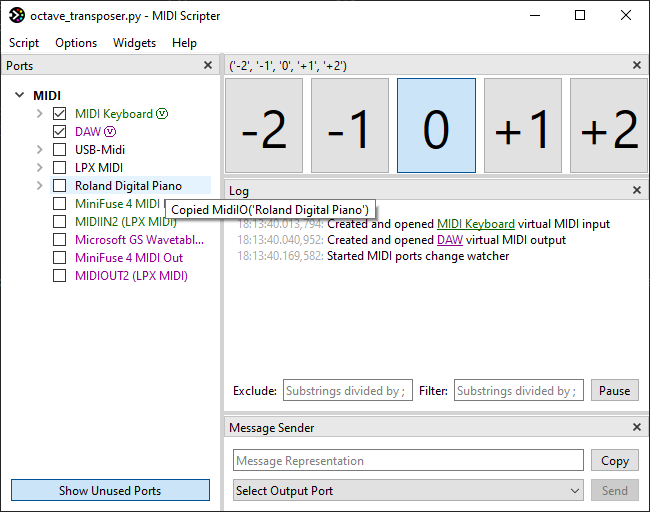The height and width of the screenshot is (512, 650).
Task: Click the MIDI Scripter app icon in title bar
Action: 16,16
